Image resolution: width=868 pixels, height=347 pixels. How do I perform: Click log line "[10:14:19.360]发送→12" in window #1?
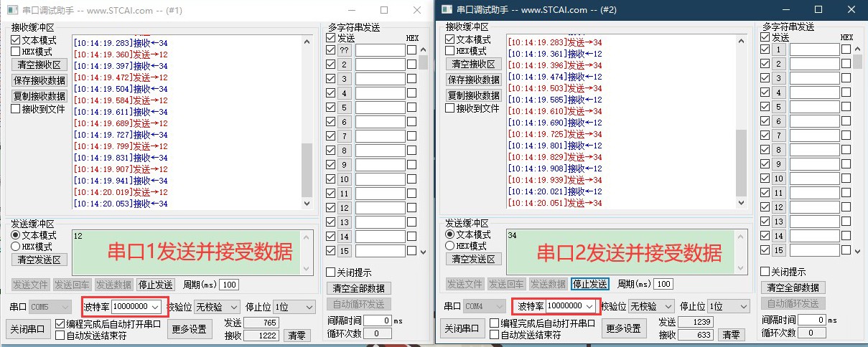121,54
